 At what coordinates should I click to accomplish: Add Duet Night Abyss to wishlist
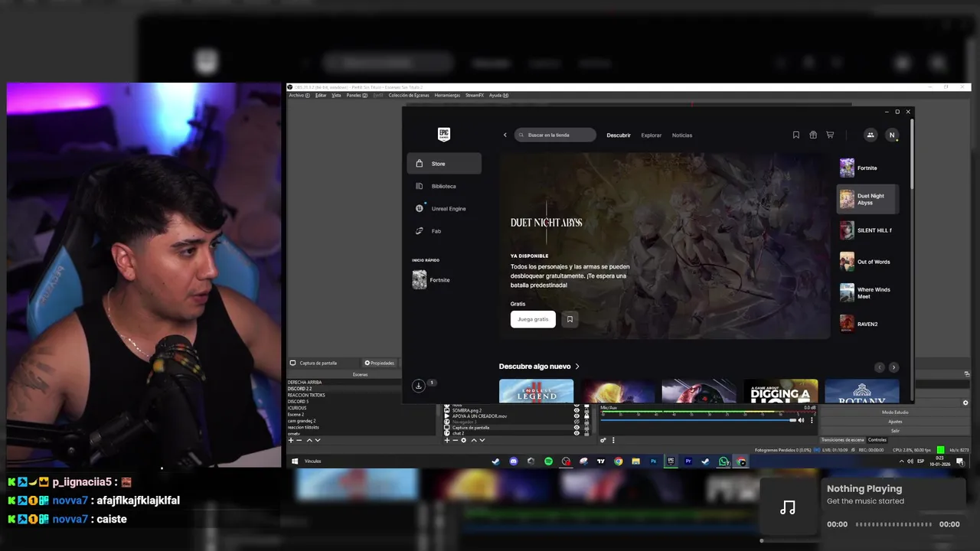coord(570,319)
